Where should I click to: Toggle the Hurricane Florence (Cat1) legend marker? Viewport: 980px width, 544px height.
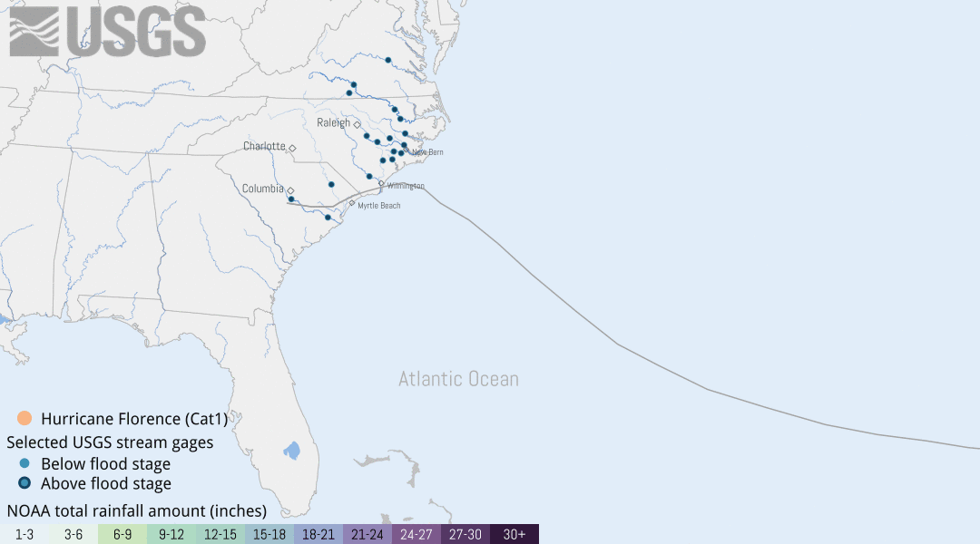(x=25, y=419)
